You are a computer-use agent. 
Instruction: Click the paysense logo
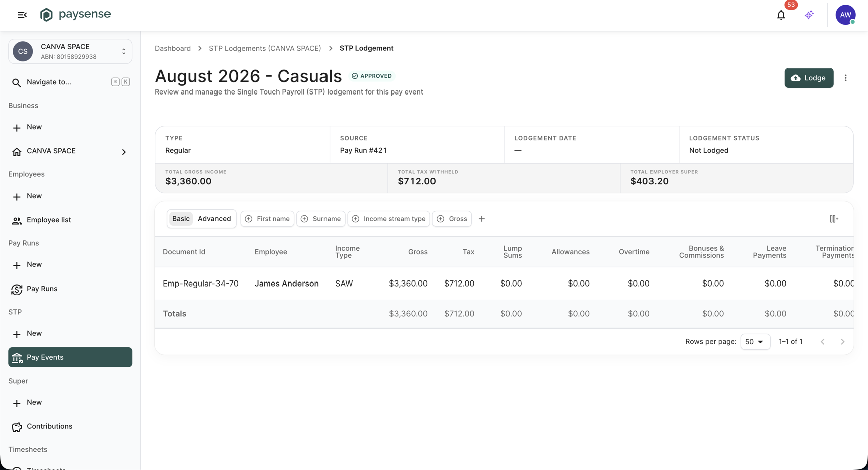click(x=75, y=14)
